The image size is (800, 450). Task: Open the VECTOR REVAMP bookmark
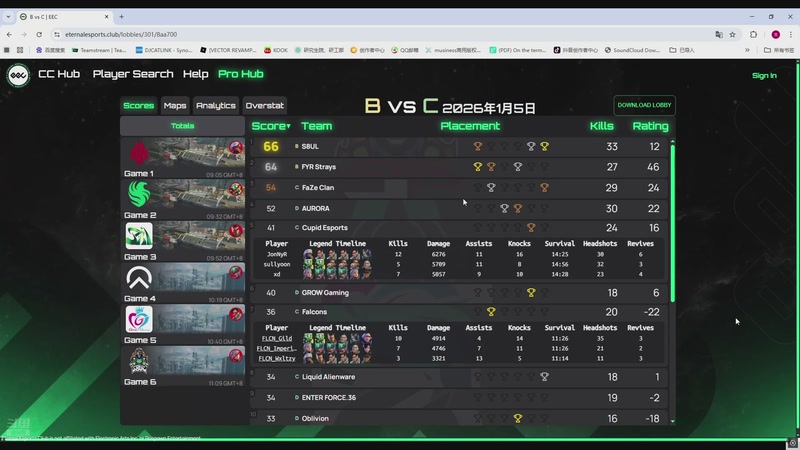tap(228, 50)
